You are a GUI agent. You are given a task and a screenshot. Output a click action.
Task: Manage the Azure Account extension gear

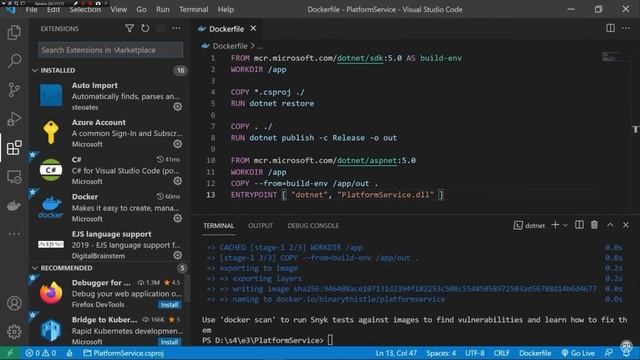tap(178, 144)
